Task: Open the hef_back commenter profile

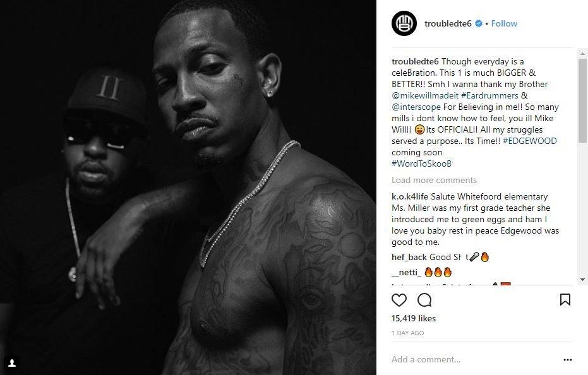Action: (409, 257)
